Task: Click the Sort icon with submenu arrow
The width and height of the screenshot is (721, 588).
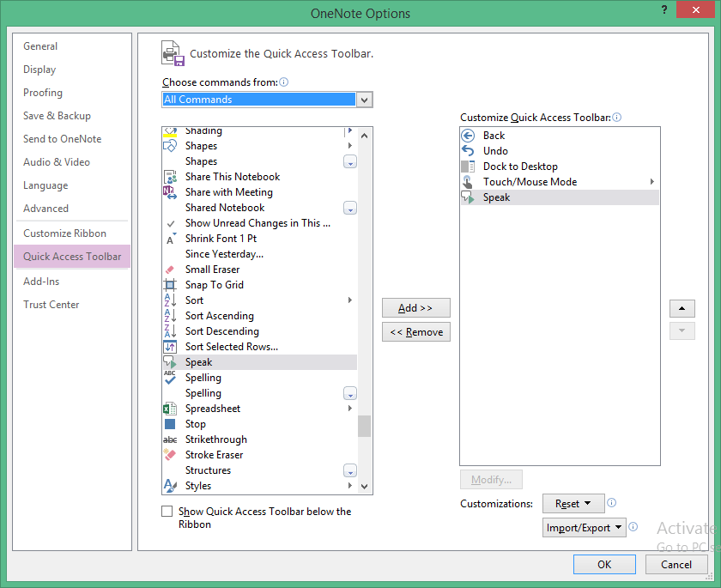Action: coord(170,300)
